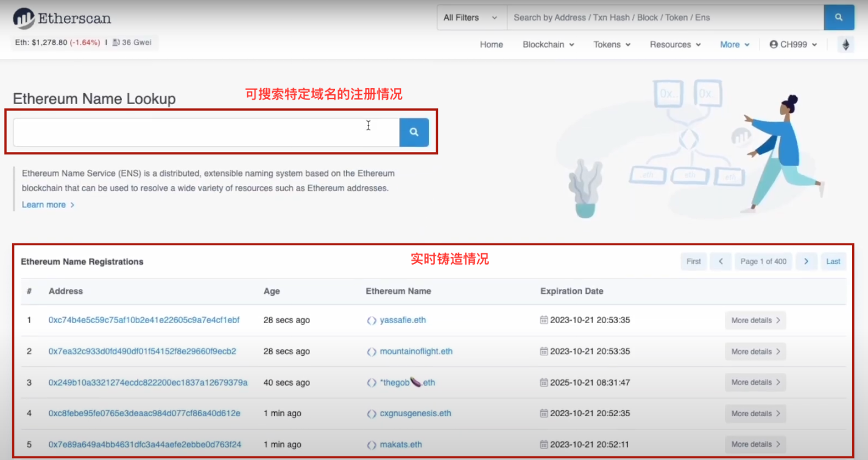Click the First page button
The image size is (868, 460).
(x=694, y=262)
